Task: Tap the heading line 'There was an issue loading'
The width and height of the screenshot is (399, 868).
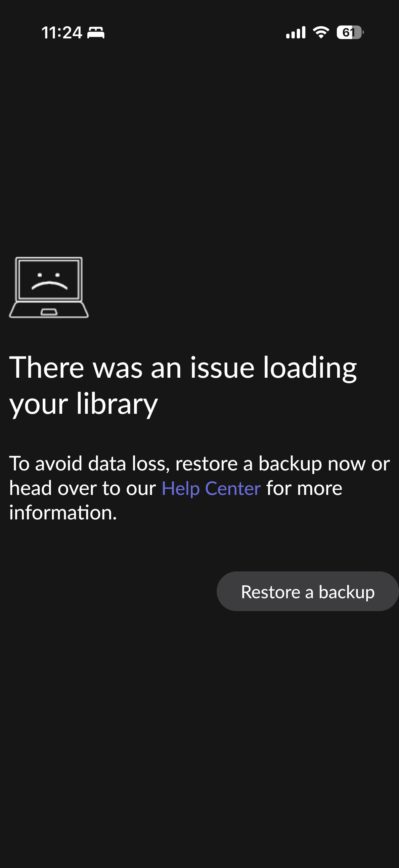Action: 183,367
